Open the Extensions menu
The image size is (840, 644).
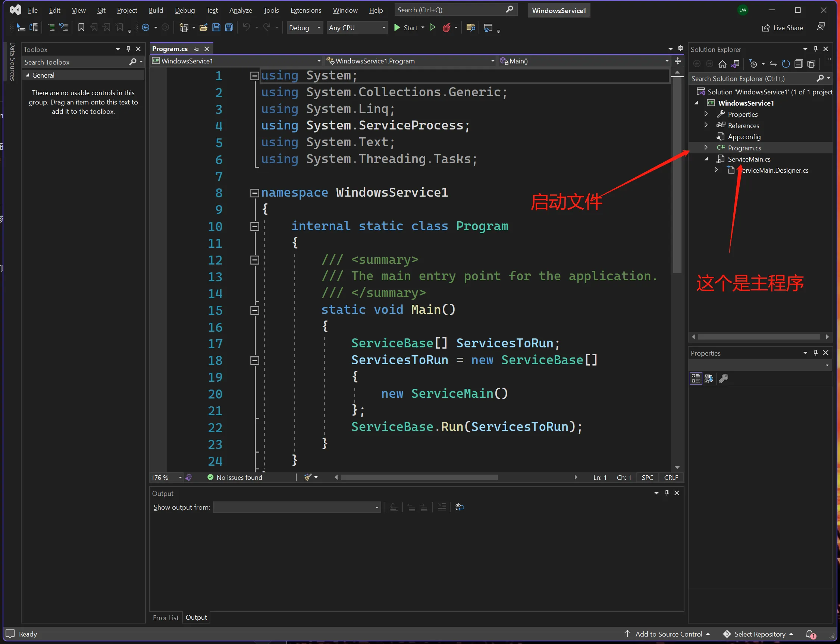pyautogui.click(x=306, y=10)
